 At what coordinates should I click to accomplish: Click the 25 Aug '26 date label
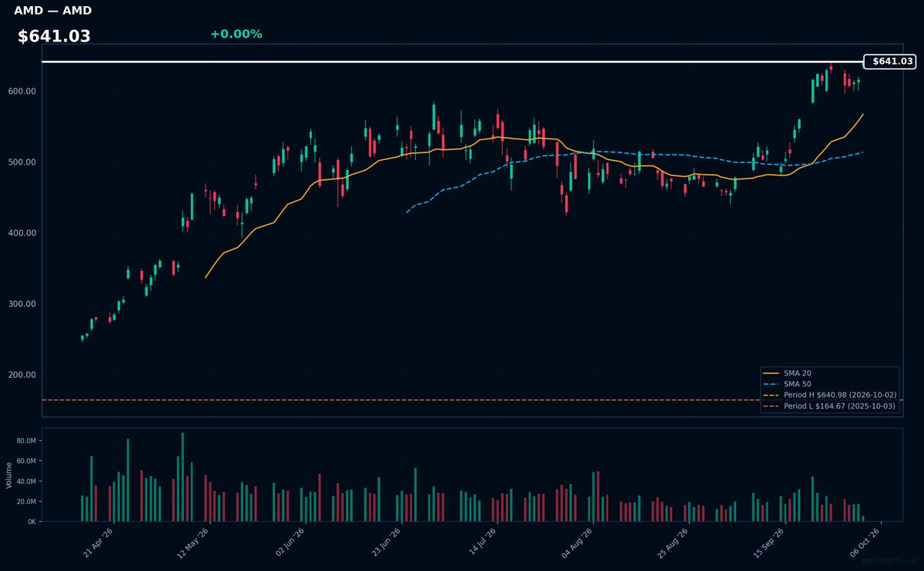coord(673,543)
